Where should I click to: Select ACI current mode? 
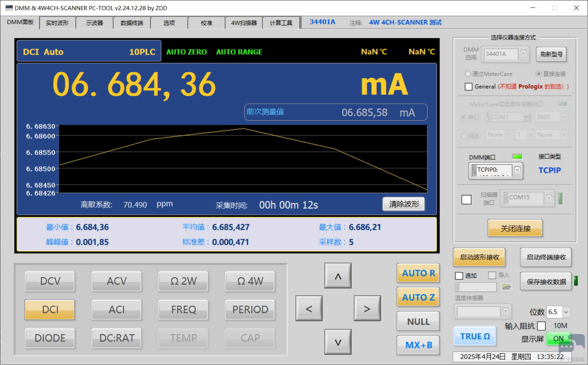(x=117, y=309)
